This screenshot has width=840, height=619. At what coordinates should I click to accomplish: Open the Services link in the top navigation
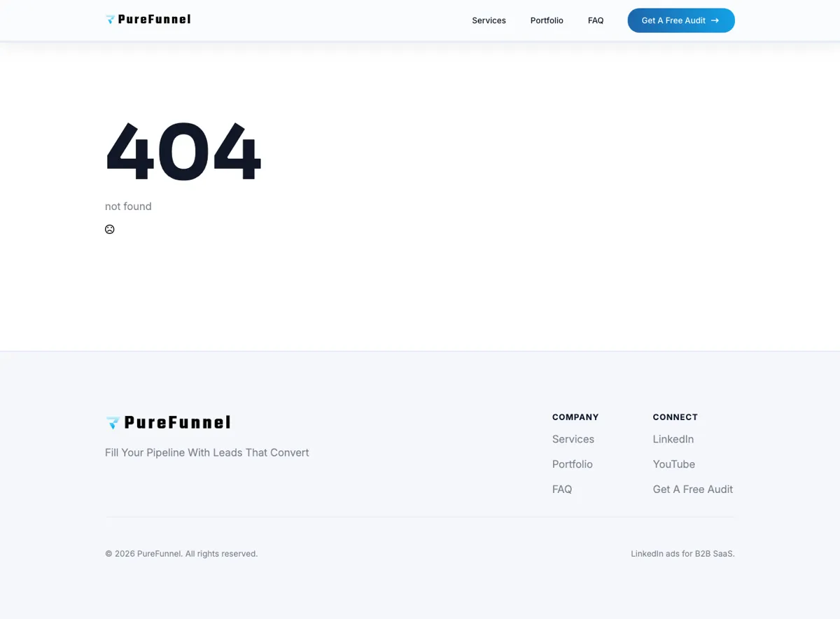489,20
